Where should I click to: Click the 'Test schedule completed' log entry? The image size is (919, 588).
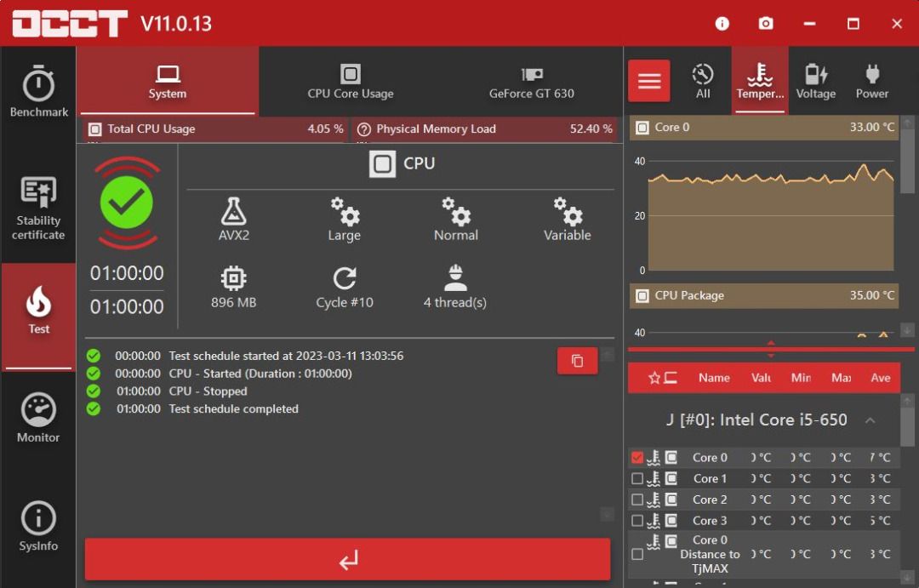(233, 409)
